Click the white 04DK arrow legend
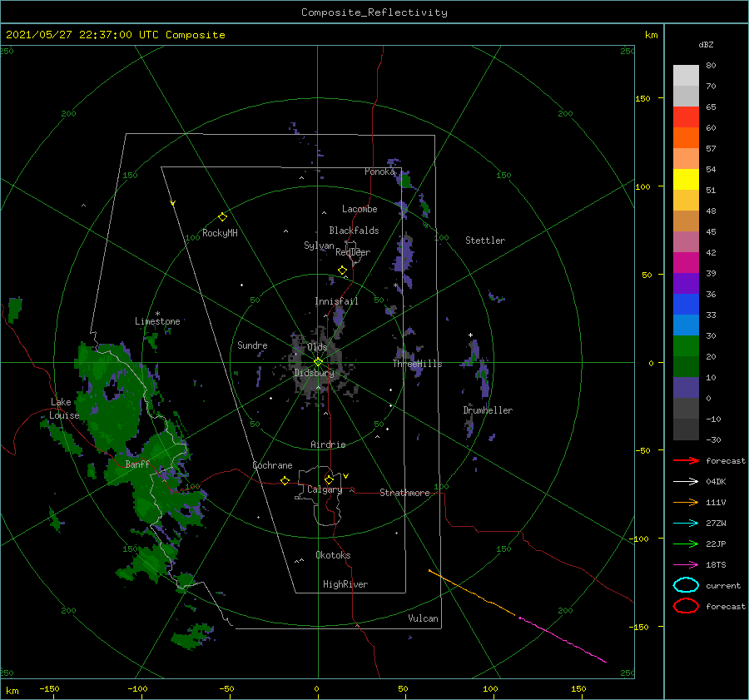This screenshot has width=749, height=700. pyautogui.click(x=686, y=481)
